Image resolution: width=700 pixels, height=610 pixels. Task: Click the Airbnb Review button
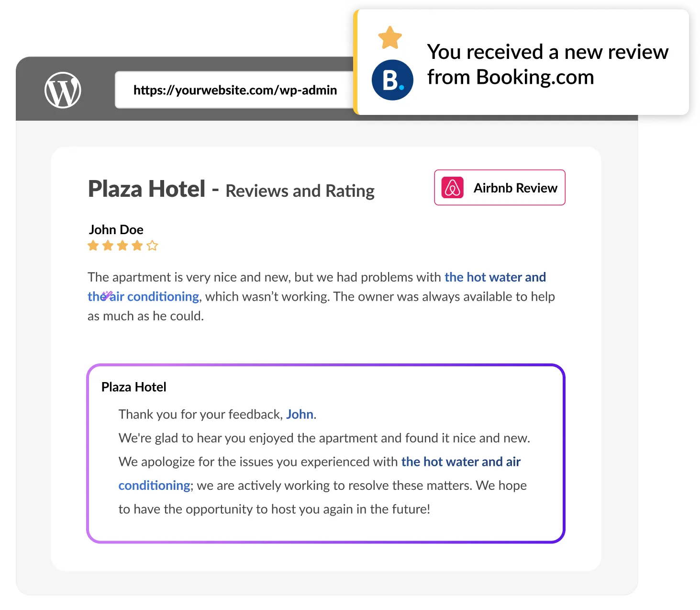[x=500, y=188]
